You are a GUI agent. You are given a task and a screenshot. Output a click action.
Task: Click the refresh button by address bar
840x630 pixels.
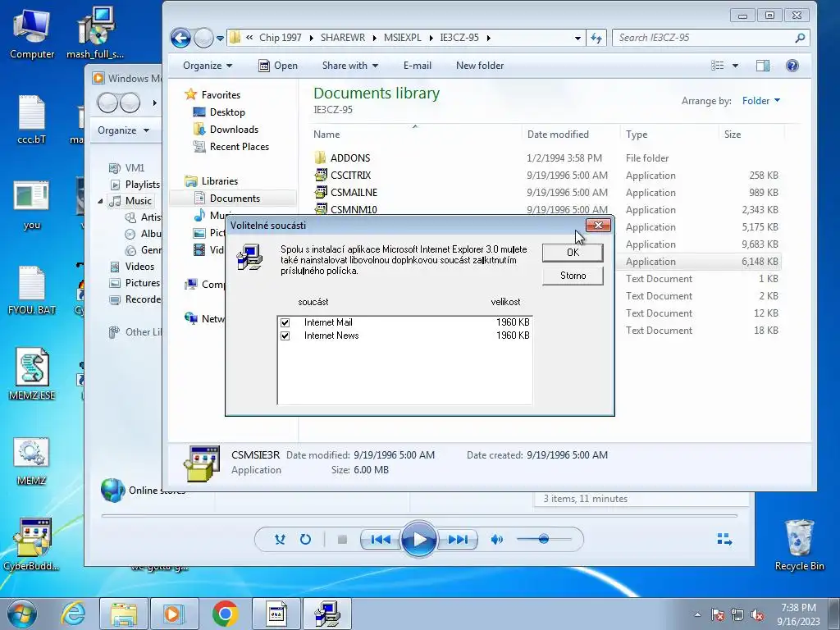click(596, 38)
